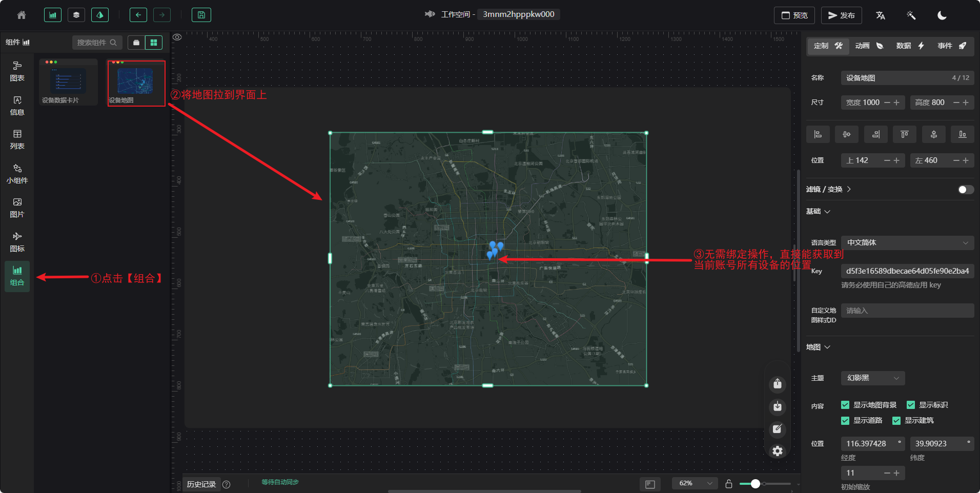Click the canvas zoom slider handle
980x493 pixels.
click(x=755, y=484)
